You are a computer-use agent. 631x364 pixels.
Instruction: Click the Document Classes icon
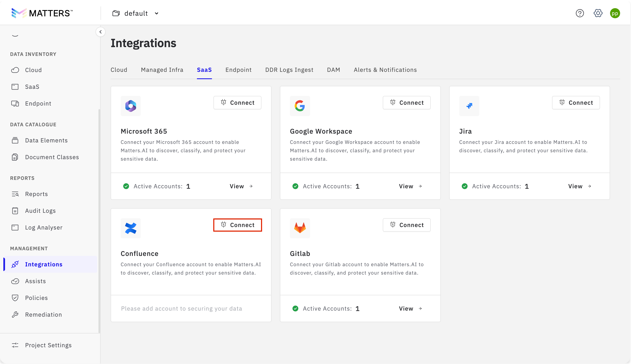(x=15, y=157)
